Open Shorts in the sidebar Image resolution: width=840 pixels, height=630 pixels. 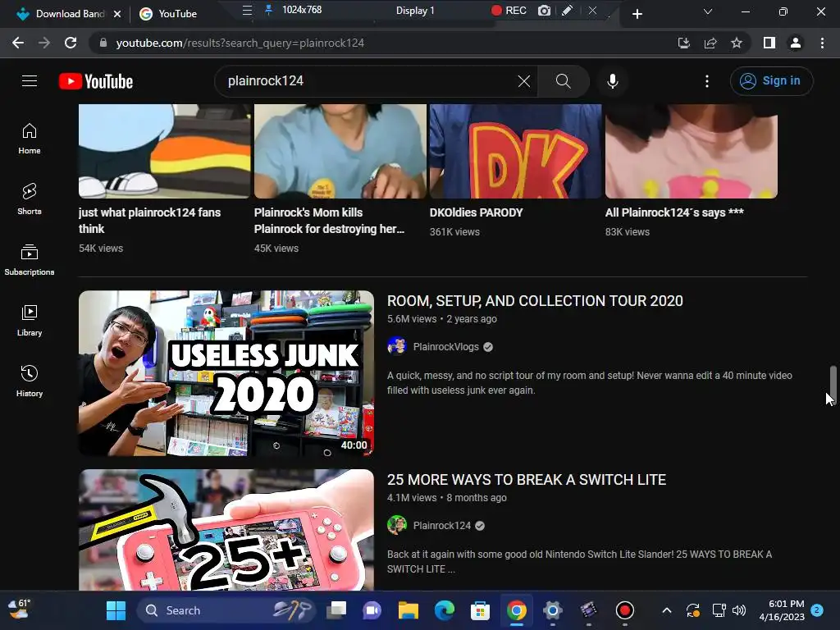coord(30,200)
